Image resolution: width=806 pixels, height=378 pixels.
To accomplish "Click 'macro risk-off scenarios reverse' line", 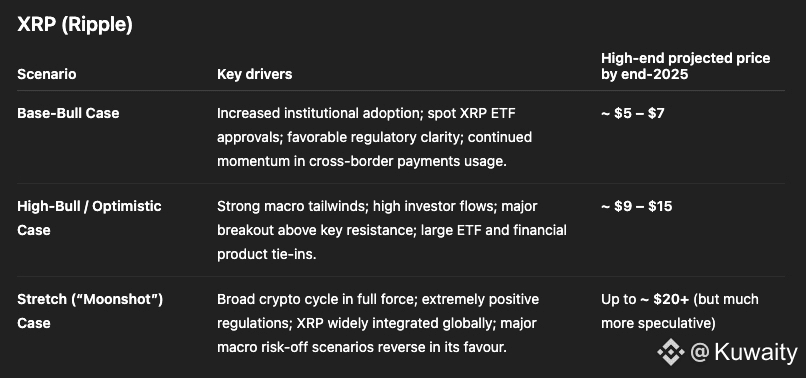I will tap(362, 348).
